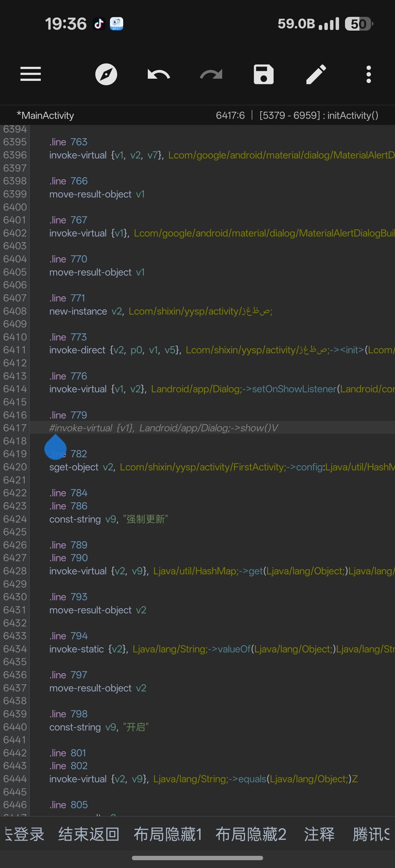Viewport: 395px width, 868px height.
Task: Tap the blue cursor handle
Action: [55, 447]
